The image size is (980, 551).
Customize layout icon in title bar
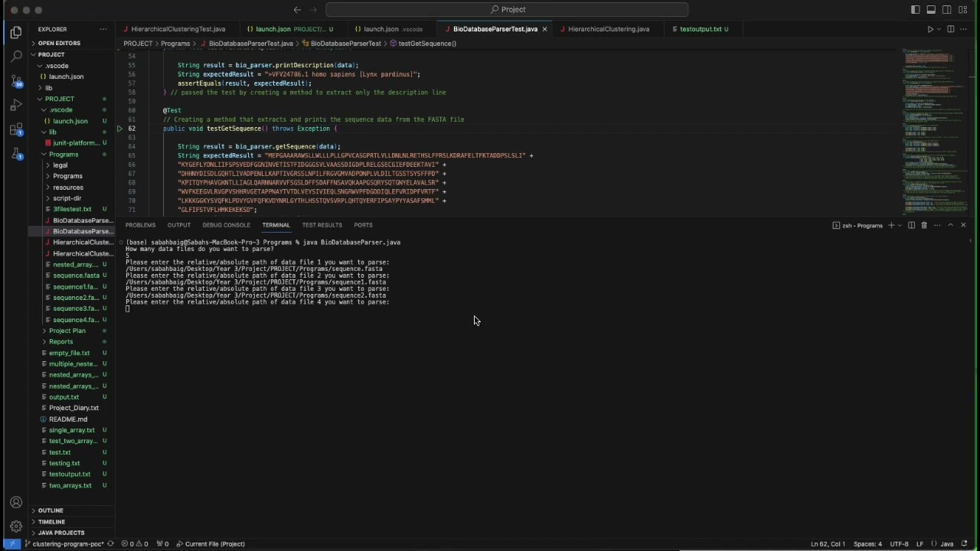click(x=963, y=9)
